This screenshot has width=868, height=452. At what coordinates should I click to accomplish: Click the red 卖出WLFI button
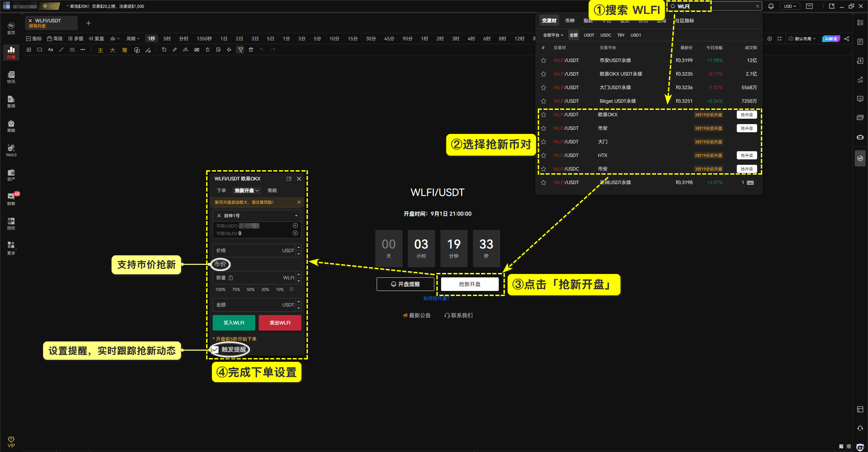click(x=280, y=323)
